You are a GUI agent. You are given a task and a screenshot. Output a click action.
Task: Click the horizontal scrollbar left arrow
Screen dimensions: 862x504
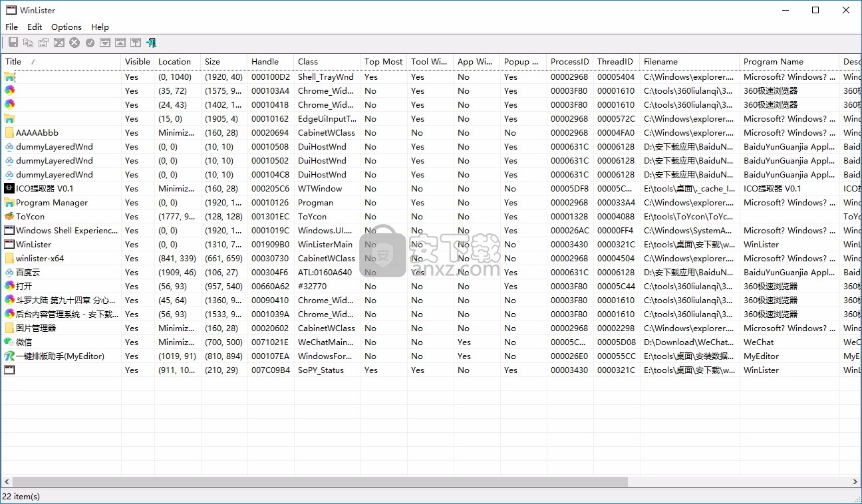(x=6, y=481)
